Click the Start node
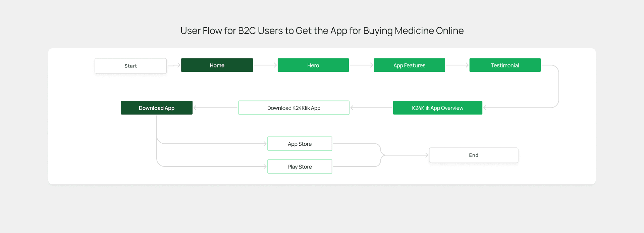644x233 pixels. point(130,66)
